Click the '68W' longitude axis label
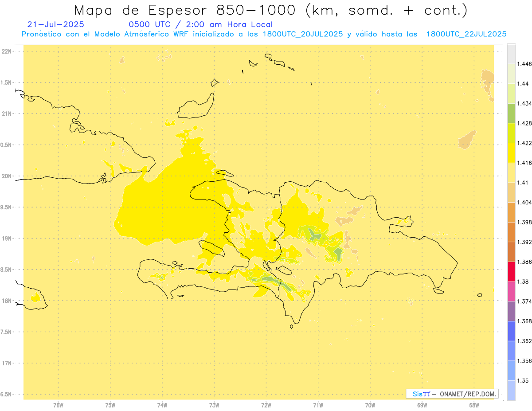The image size is (532, 411). point(473,405)
